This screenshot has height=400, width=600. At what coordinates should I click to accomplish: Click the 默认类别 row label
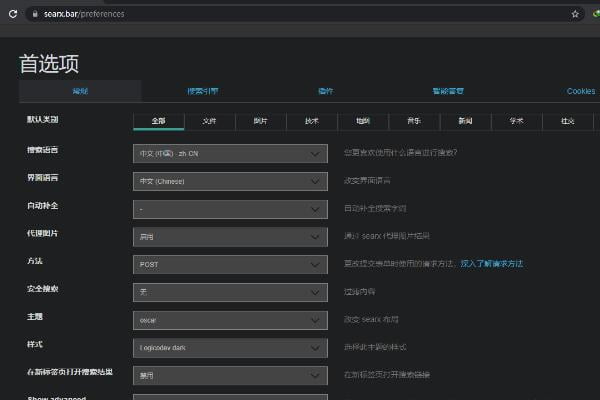42,119
